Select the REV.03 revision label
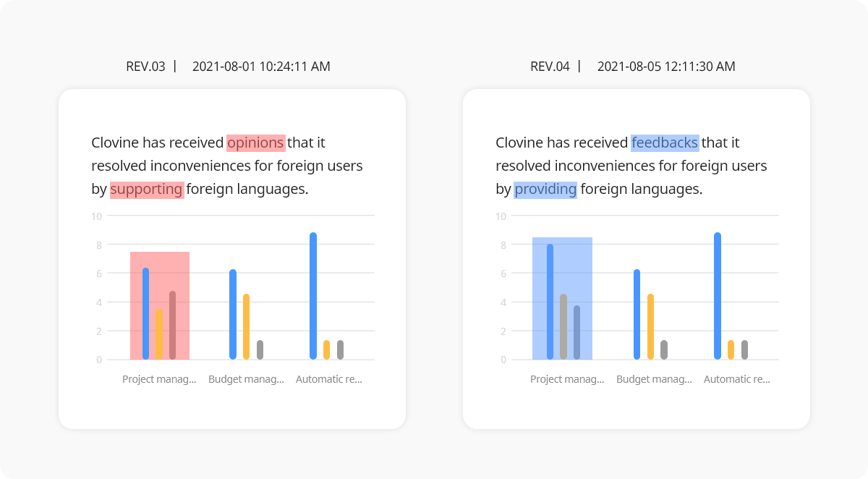This screenshot has height=479, width=868. tap(145, 67)
